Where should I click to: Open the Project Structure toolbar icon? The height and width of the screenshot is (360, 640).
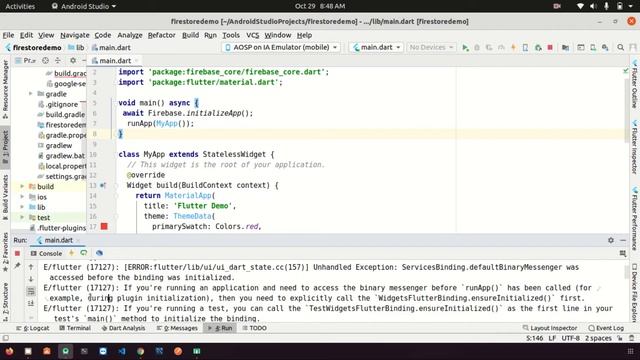point(565,48)
